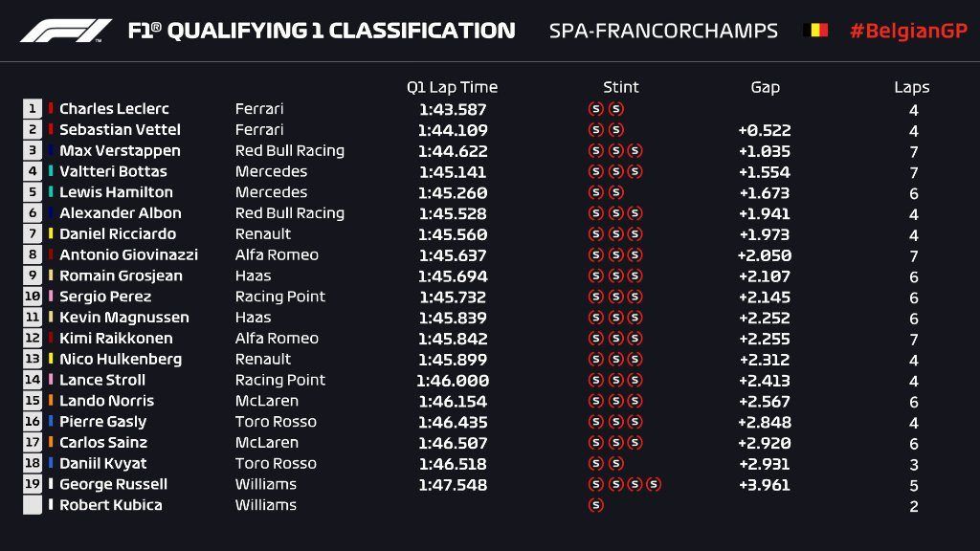Click position 19 number badge
This screenshot has width=980, height=551.
pyautogui.click(x=33, y=484)
